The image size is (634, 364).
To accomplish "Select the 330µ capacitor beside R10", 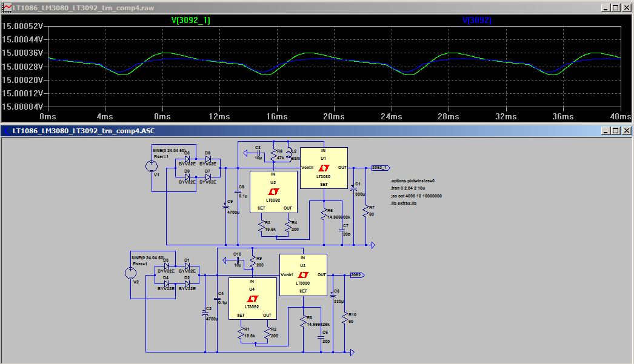I will coord(333,296).
